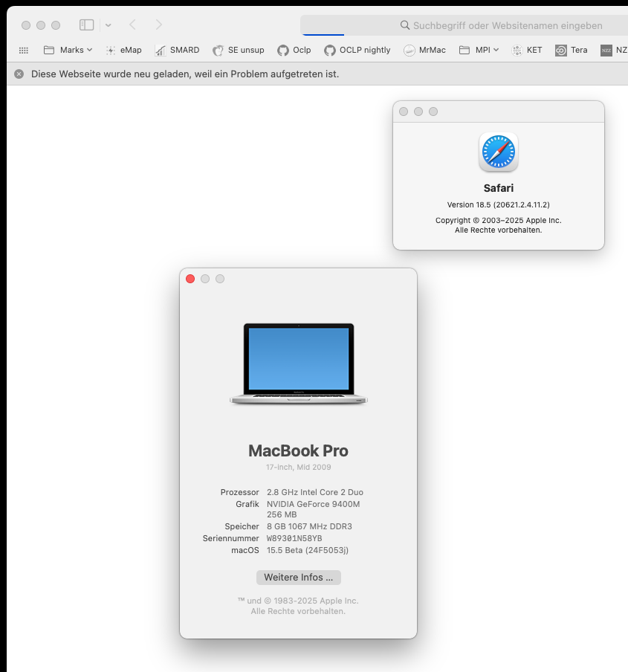Go back with the back arrow
Image resolution: width=628 pixels, height=672 pixels.
point(133,25)
